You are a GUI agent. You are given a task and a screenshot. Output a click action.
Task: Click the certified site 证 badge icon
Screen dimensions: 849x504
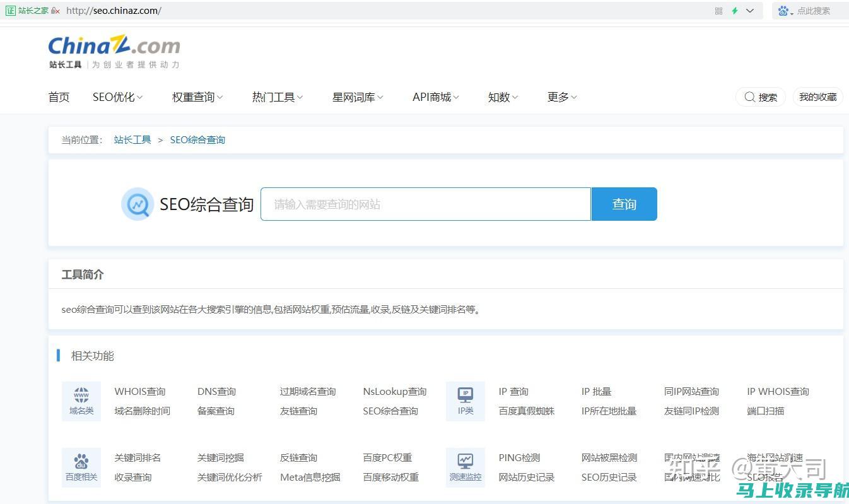(11, 11)
